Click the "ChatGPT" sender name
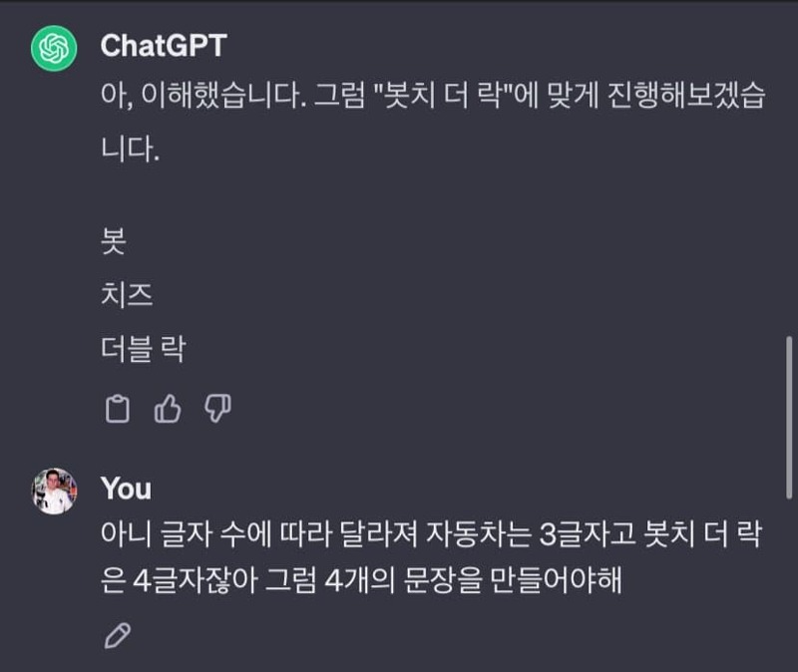This screenshot has width=798, height=672. pos(165,46)
